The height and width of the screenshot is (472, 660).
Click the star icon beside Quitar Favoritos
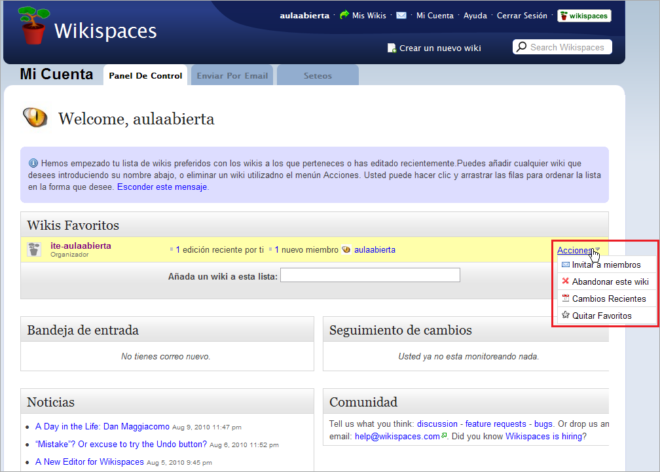coord(565,315)
